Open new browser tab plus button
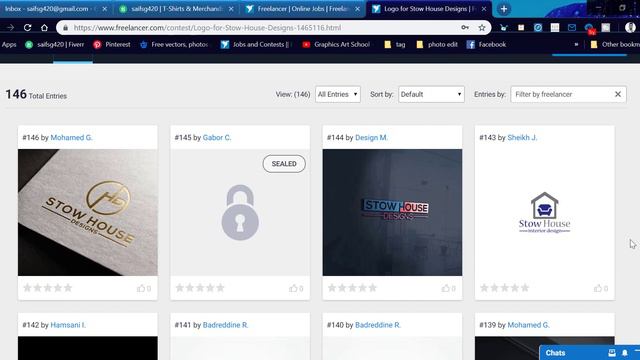The width and height of the screenshot is (640, 360). click(x=504, y=9)
